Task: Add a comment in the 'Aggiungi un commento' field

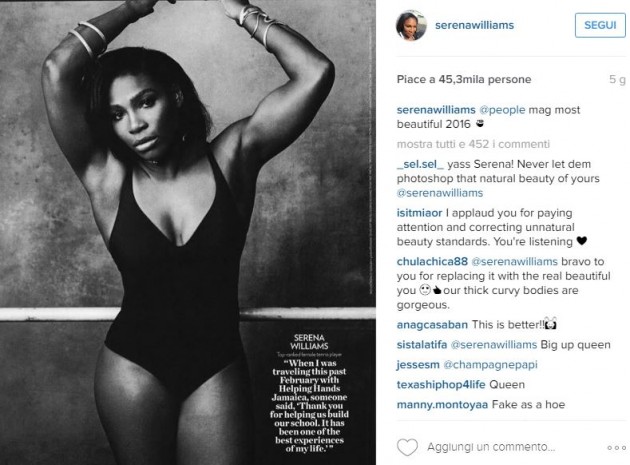Action: [491, 447]
